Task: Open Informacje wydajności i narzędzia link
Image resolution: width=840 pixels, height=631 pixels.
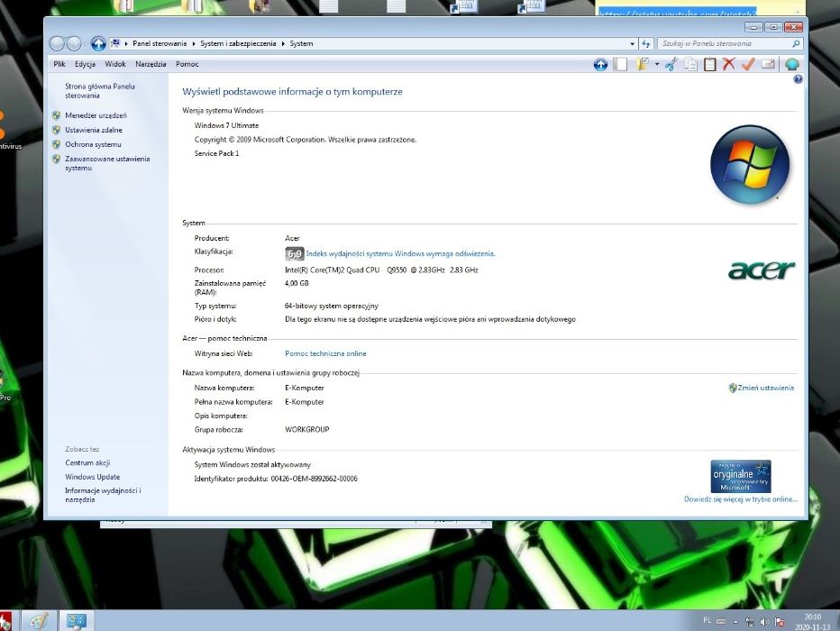Action: coord(103,495)
